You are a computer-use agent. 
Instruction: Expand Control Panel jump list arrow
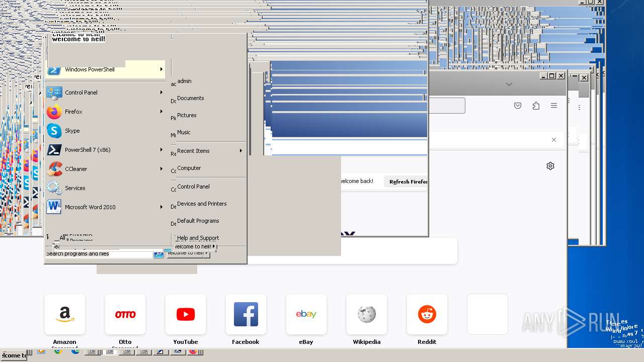[162, 93]
